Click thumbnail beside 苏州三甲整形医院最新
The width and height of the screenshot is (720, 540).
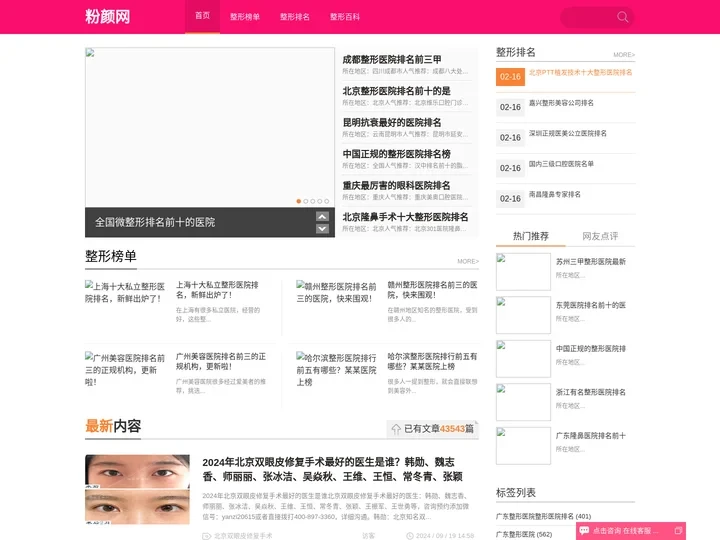tap(523, 272)
